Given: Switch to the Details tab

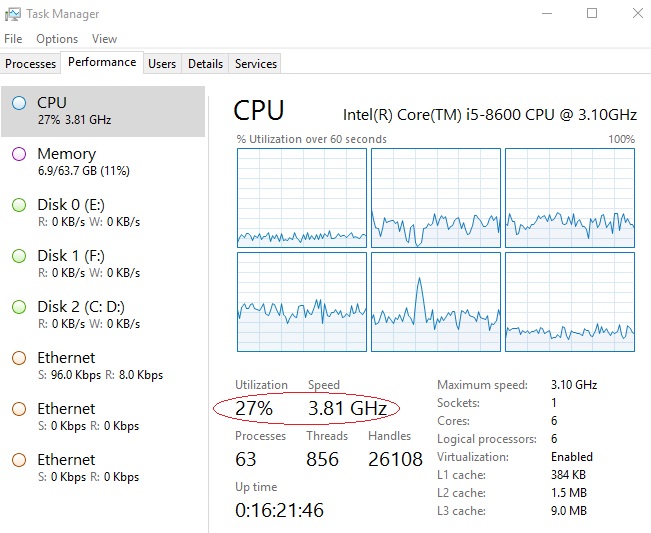Looking at the screenshot, I should 206,64.
